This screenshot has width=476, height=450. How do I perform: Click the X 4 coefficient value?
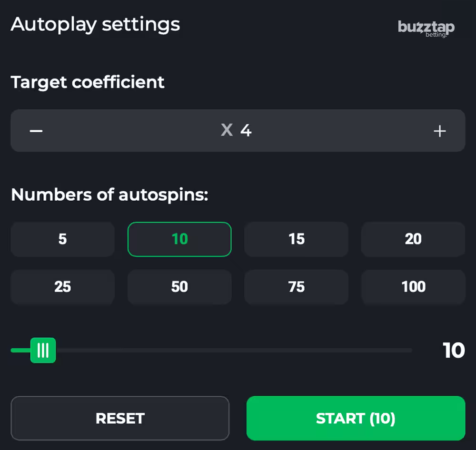(x=237, y=131)
